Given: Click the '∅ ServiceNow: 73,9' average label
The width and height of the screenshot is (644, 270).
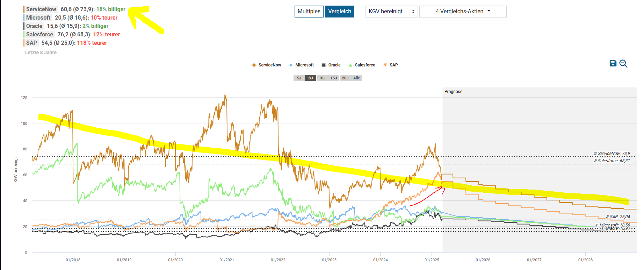Looking at the screenshot, I should pos(612,154).
